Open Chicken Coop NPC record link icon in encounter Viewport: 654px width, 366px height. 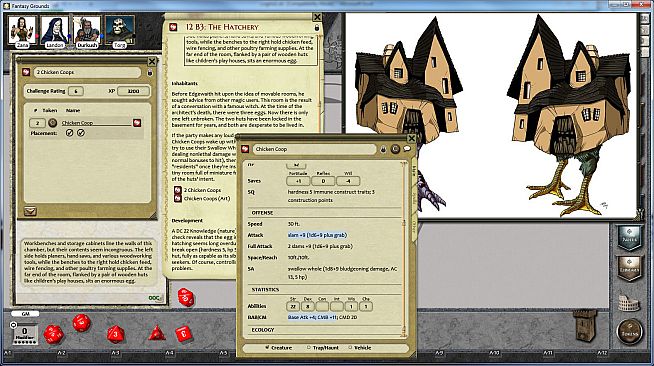(137, 123)
